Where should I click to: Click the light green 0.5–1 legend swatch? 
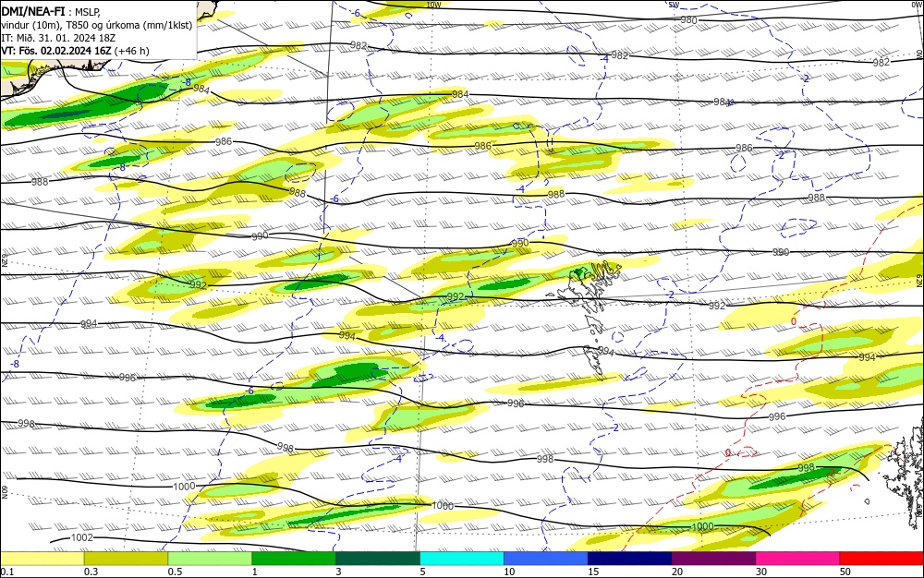click(210, 559)
